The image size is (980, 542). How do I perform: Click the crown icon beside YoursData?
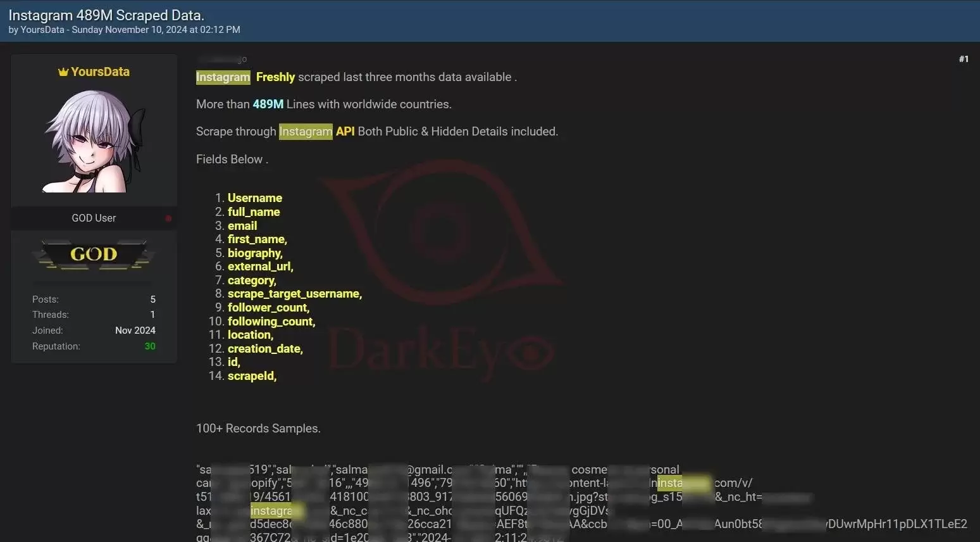63,72
